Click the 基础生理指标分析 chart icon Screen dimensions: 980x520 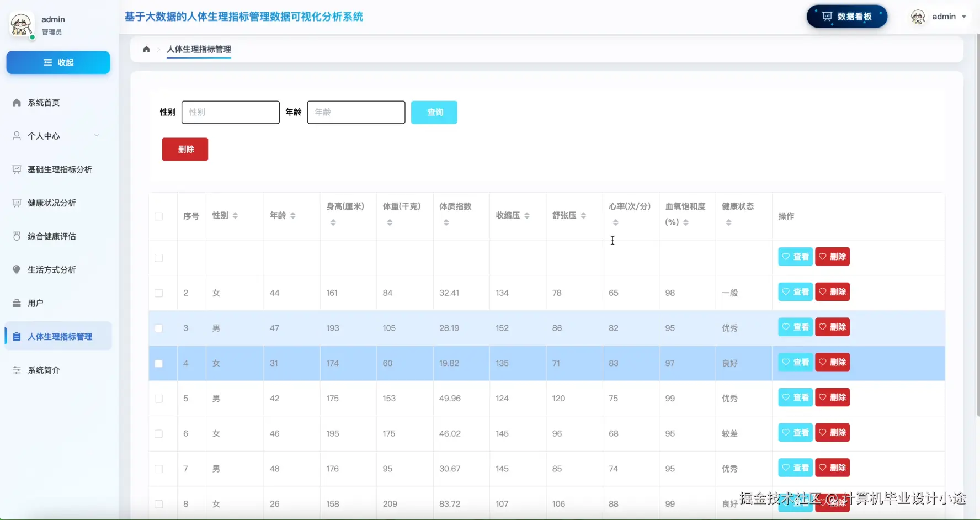tap(16, 169)
